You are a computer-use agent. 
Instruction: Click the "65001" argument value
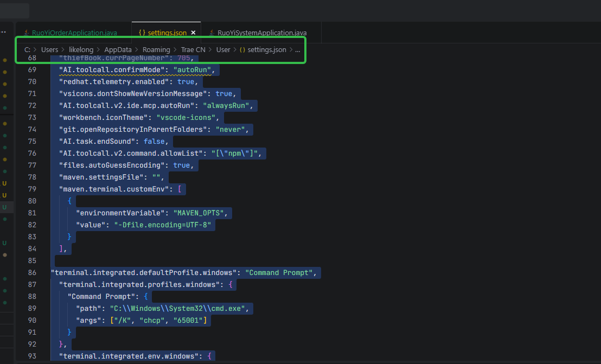click(x=188, y=320)
